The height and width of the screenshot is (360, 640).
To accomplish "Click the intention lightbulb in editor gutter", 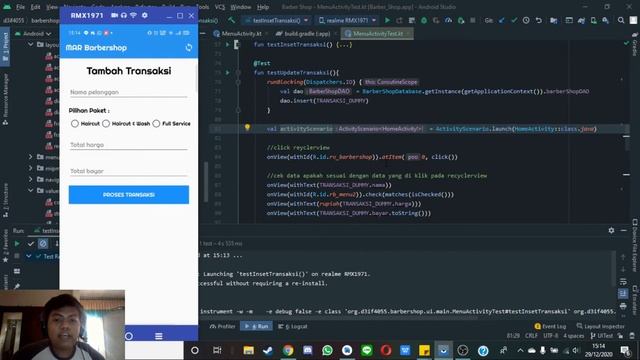I will 247,127.
